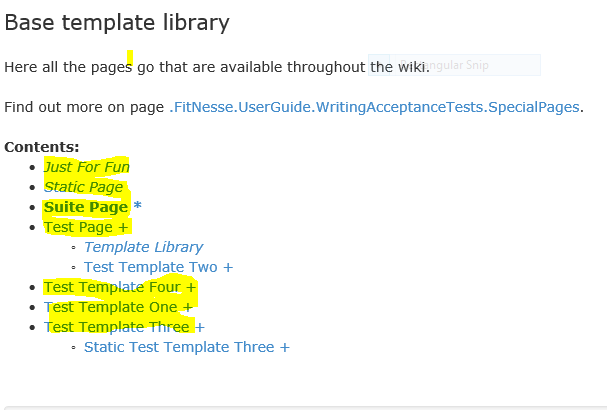
Task: Click the asterisk after Suite Page
Action: coord(138,207)
